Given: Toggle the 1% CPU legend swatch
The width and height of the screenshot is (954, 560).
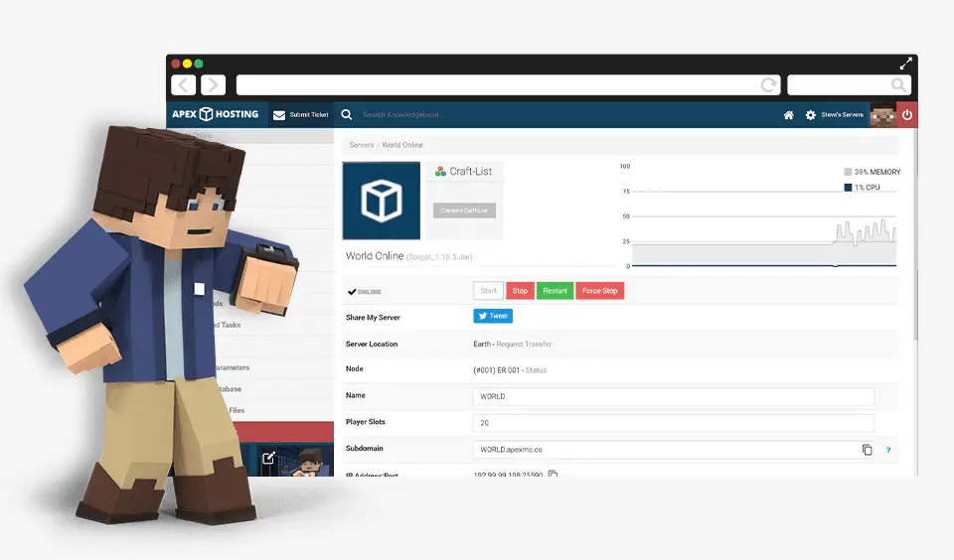Looking at the screenshot, I should (848, 188).
